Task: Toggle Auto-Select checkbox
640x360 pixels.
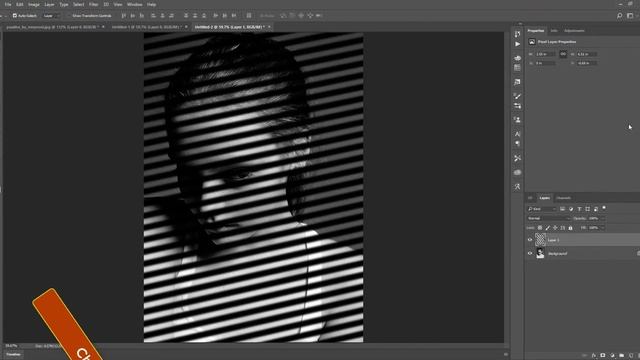Action: 15,16
